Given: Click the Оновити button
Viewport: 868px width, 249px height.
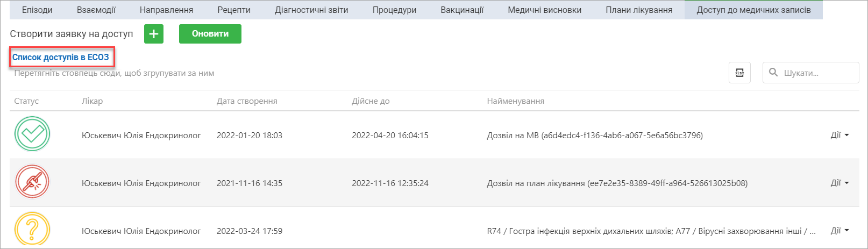Looking at the screenshot, I should click(x=210, y=34).
